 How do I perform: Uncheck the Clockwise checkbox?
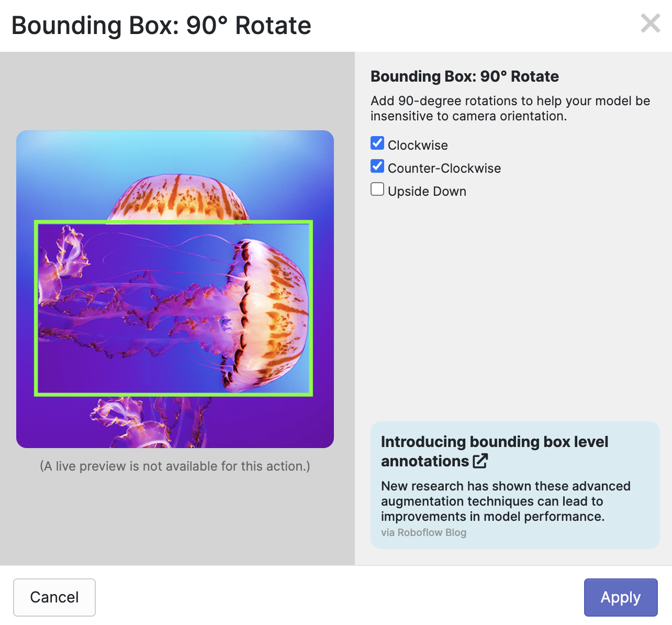[377, 143]
